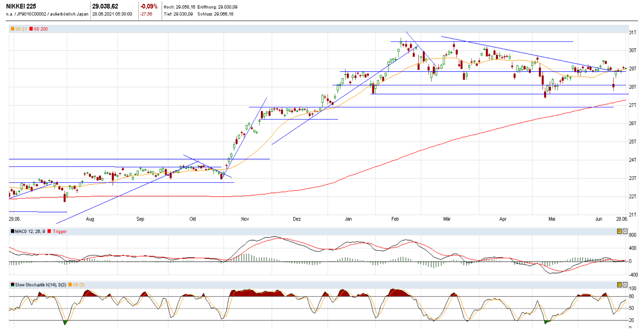Close the Slow Stochastik indicator panel

625,285
